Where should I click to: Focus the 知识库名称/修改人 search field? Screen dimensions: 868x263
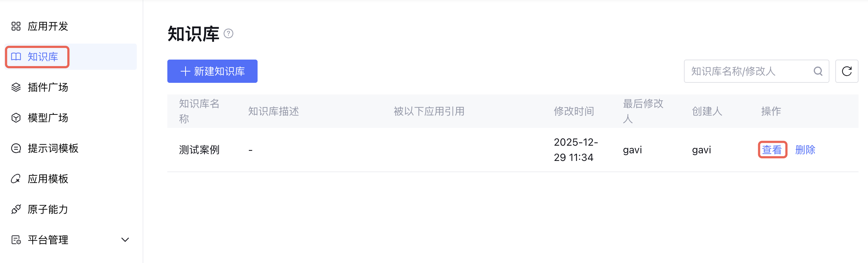click(x=746, y=71)
